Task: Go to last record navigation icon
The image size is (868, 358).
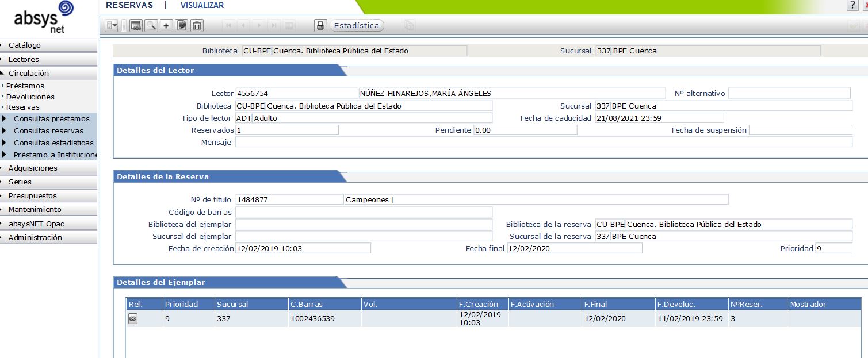Action: pos(274,25)
